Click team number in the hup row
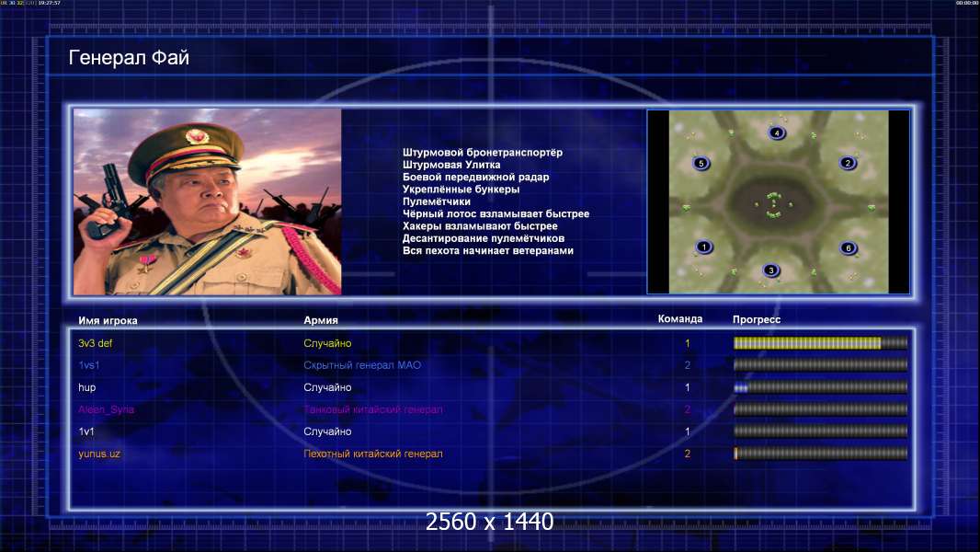Image resolution: width=980 pixels, height=552 pixels. [x=688, y=387]
